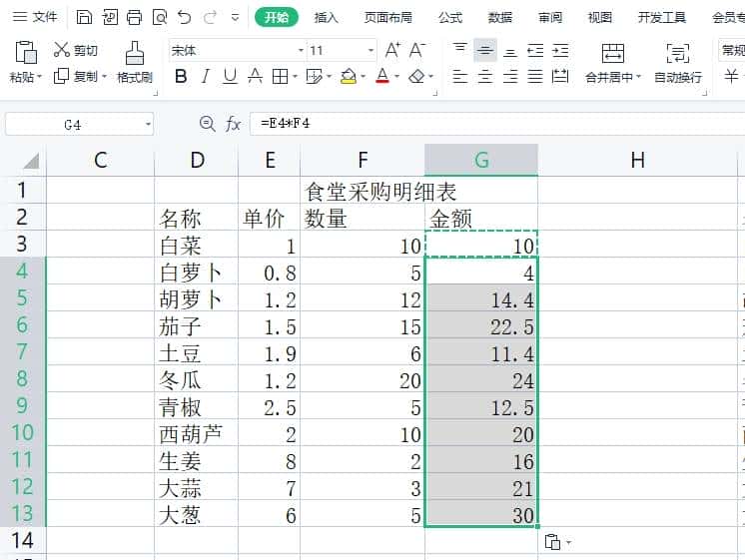Click the Redo arrow icon
The width and height of the screenshot is (745, 560).
(x=210, y=18)
